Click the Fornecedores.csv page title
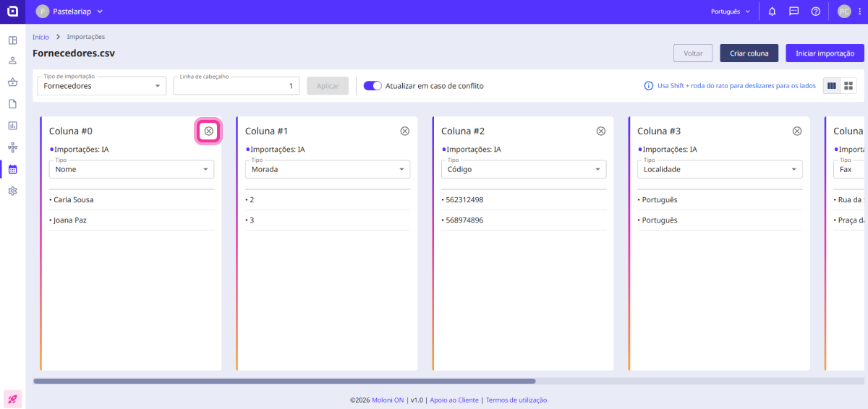Image resolution: width=868 pixels, height=409 pixels. 74,53
